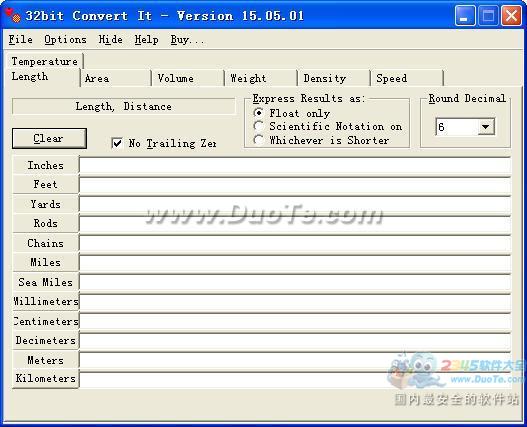Click the app icon in the title bar
This screenshot has width=527, height=427.
[x=13, y=15]
